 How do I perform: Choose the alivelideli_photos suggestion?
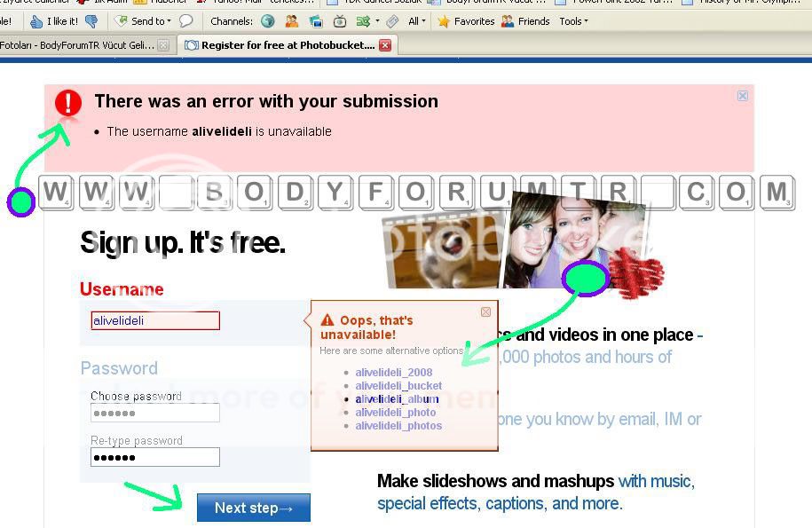[x=398, y=426]
